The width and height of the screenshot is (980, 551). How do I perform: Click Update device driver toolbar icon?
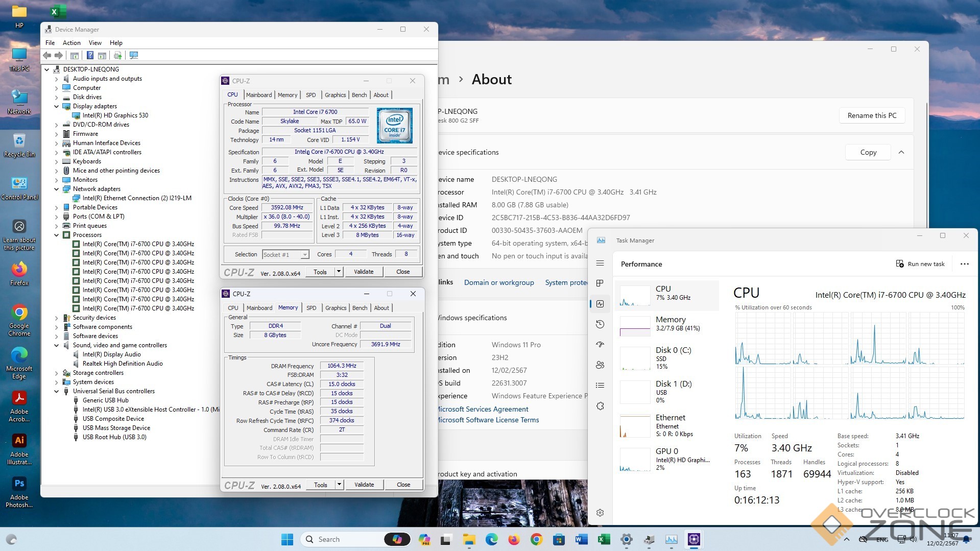click(x=118, y=55)
